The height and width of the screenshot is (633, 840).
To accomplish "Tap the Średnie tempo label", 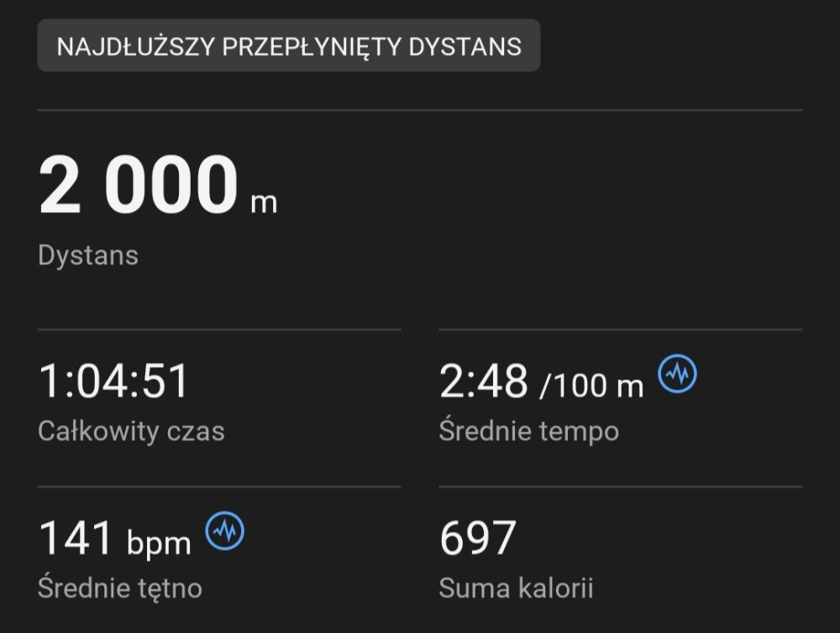I will 528,431.
